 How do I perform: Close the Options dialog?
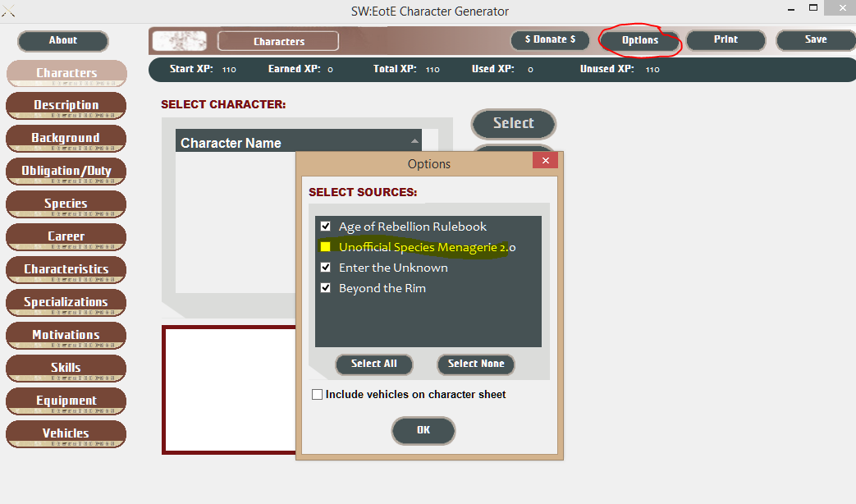click(x=545, y=161)
